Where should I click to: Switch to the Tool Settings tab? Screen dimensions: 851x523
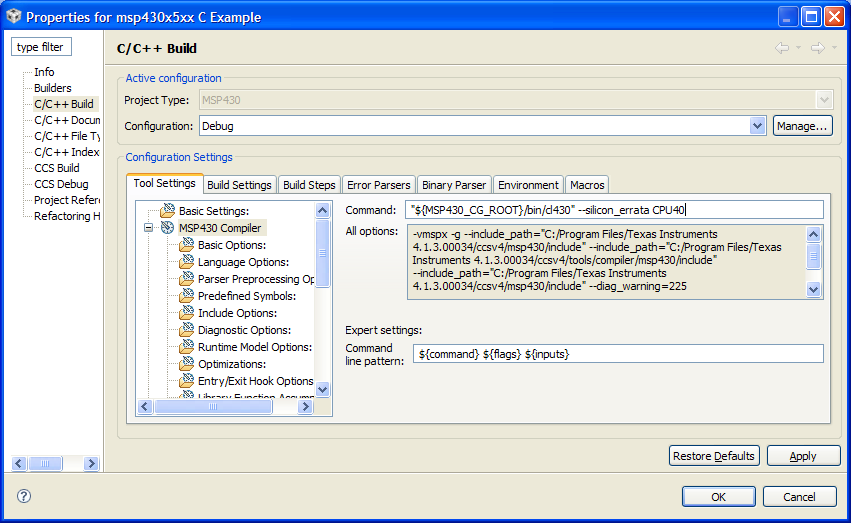tap(164, 183)
